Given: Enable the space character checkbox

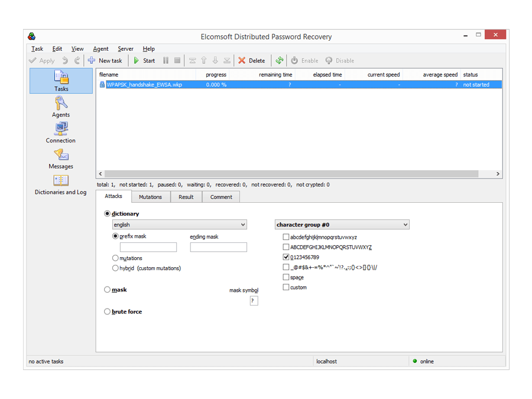Looking at the screenshot, I should click(286, 277).
